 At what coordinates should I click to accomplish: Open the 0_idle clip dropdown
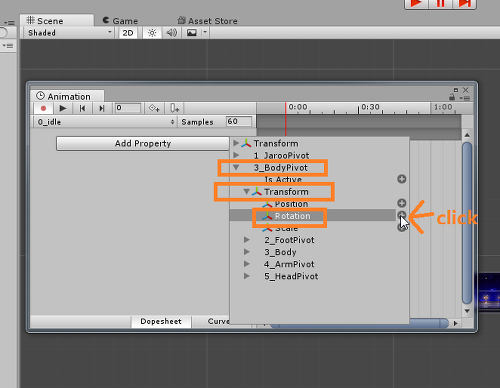(x=106, y=122)
